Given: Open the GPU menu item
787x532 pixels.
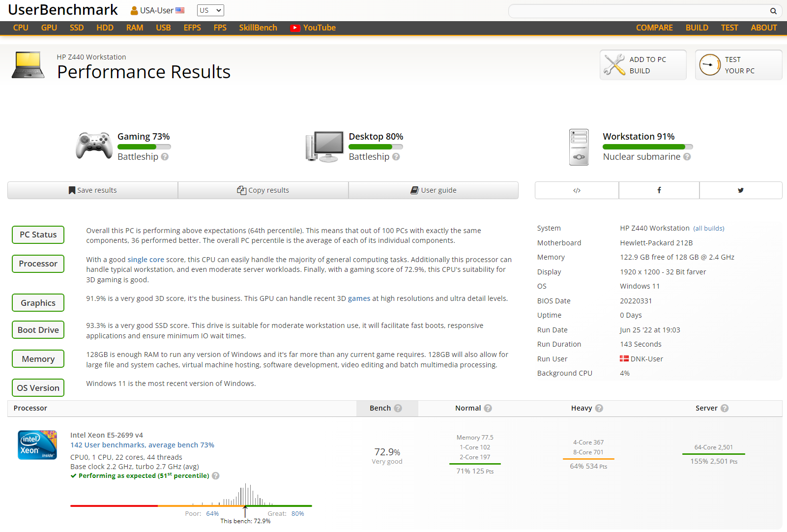Looking at the screenshot, I should coord(49,28).
